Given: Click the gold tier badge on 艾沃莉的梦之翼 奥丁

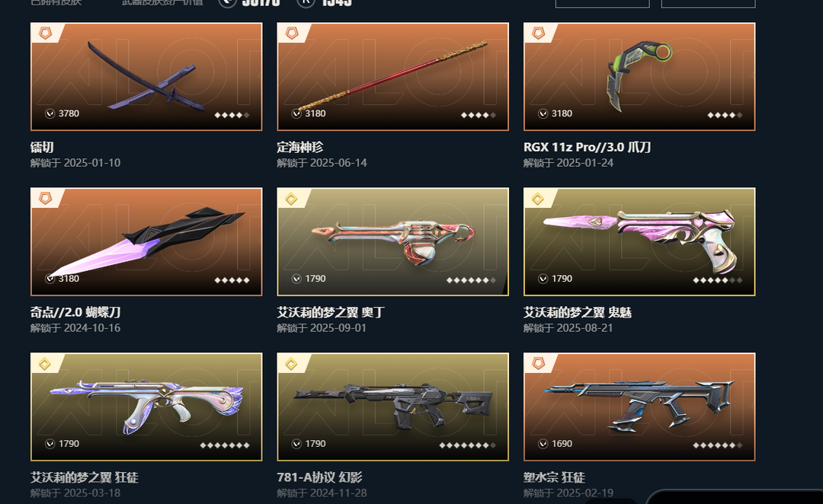Looking at the screenshot, I should coord(291,199).
